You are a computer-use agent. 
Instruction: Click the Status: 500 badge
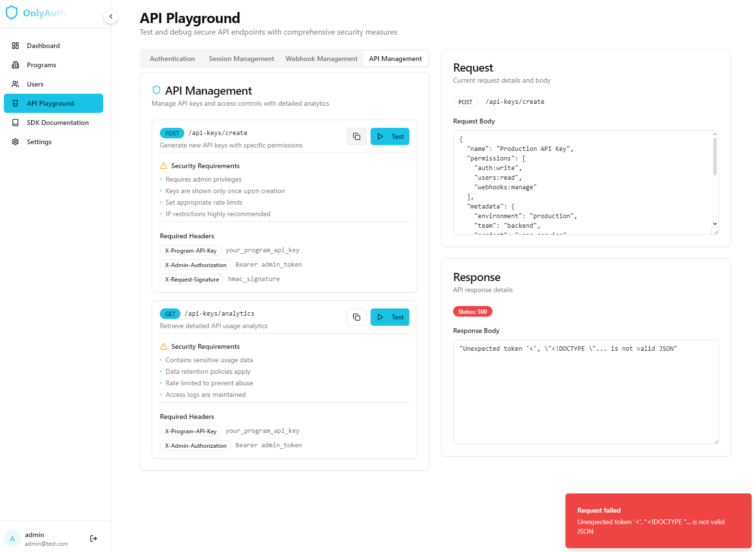click(x=472, y=311)
